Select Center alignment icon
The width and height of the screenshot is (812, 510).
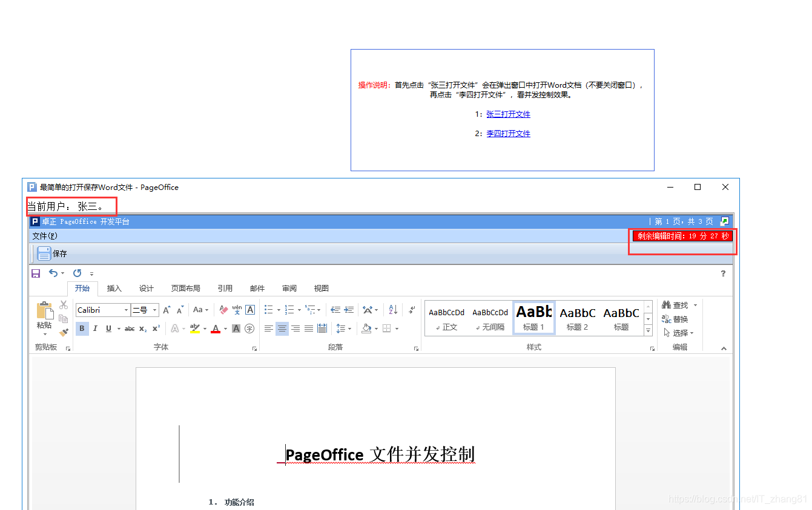[282, 329]
